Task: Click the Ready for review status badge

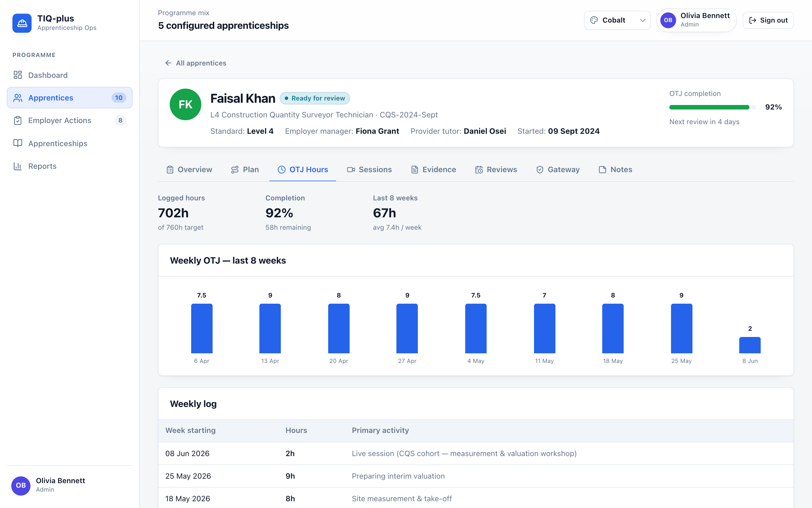Action: point(315,98)
